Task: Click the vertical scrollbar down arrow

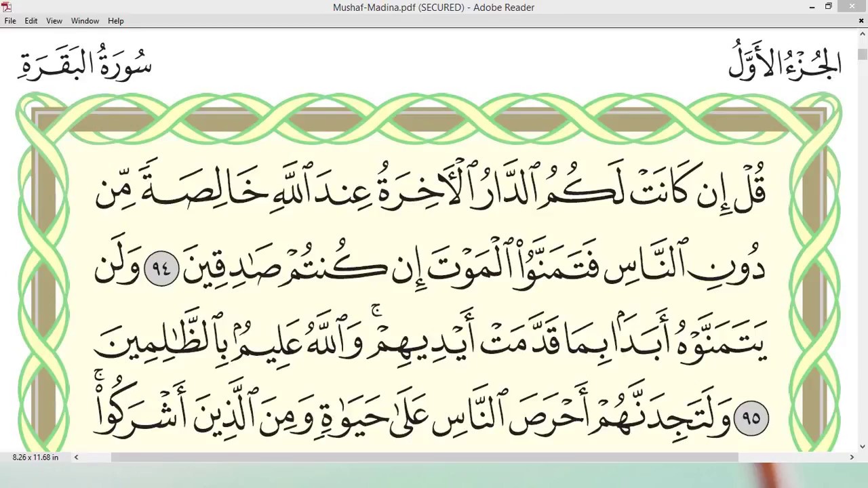Action: point(862,446)
